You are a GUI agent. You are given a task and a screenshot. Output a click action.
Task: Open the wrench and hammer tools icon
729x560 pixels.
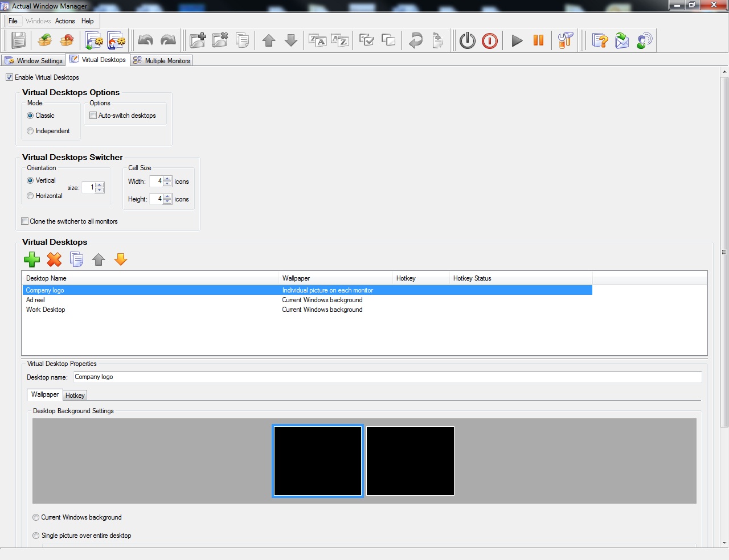[x=566, y=40]
